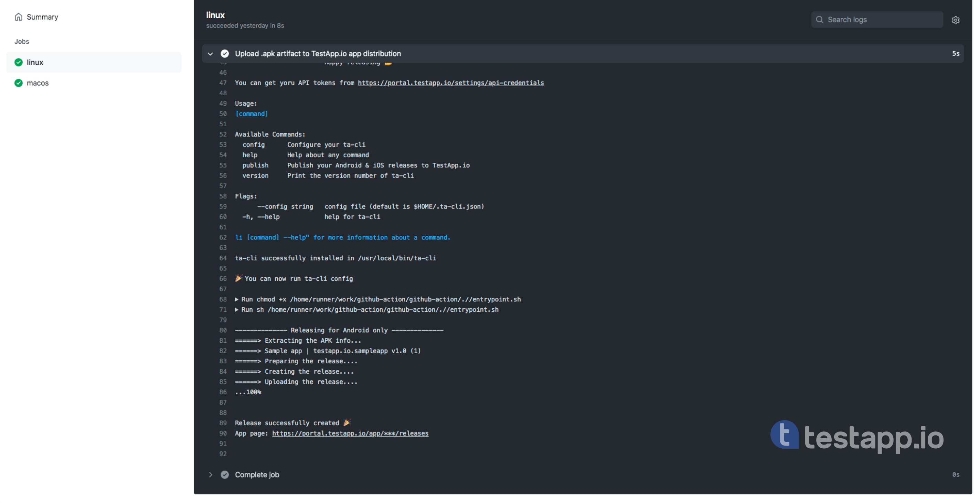Click the Summary home icon in sidebar
980x503 pixels.
click(x=18, y=17)
